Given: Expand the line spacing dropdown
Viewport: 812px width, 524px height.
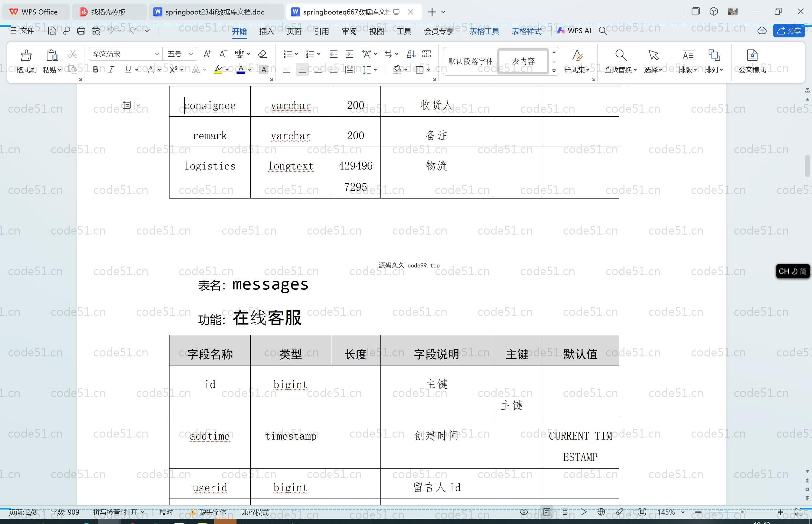Looking at the screenshot, I should point(375,70).
